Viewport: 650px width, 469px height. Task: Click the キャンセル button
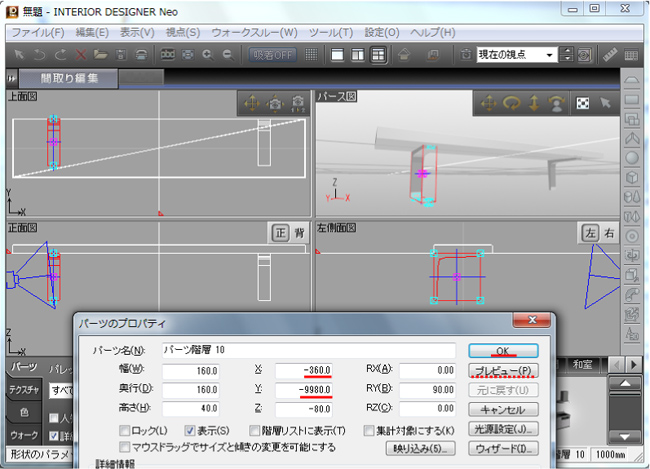coord(503,409)
